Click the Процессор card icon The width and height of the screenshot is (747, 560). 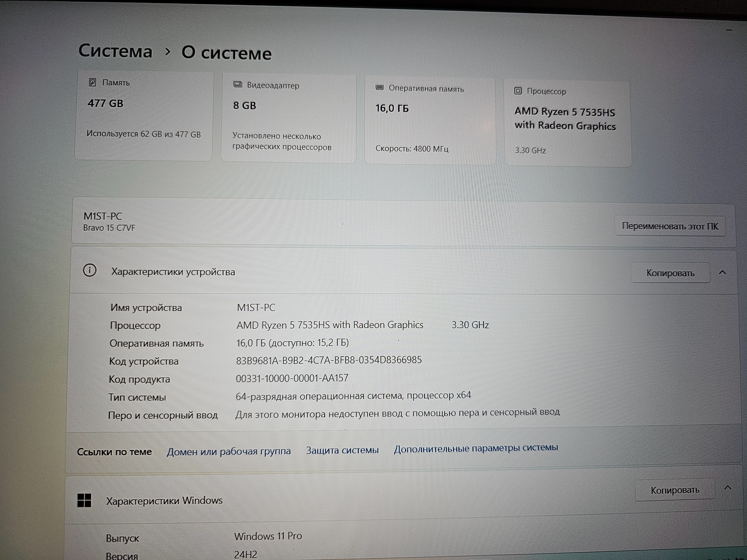click(x=518, y=90)
